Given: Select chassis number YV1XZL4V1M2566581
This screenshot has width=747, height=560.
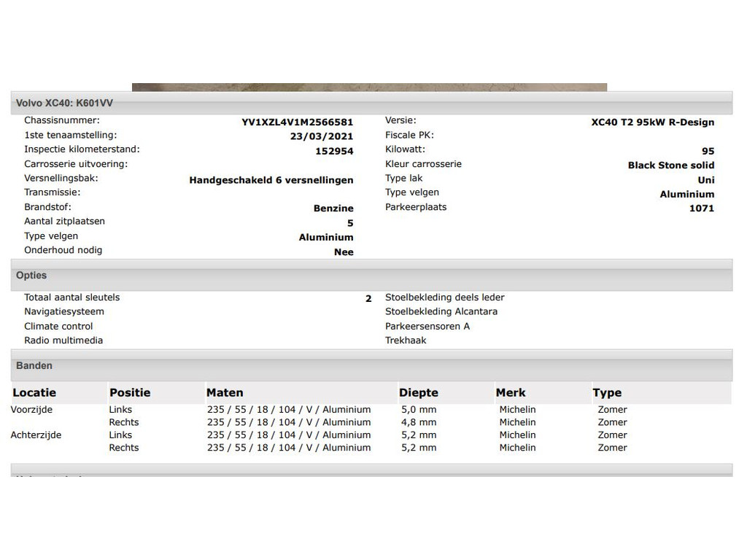Looking at the screenshot, I should 298,122.
